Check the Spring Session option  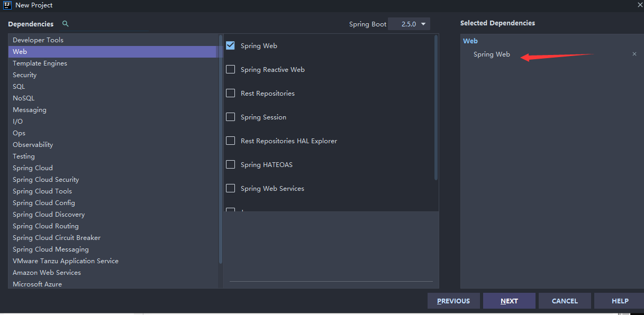coord(230,117)
